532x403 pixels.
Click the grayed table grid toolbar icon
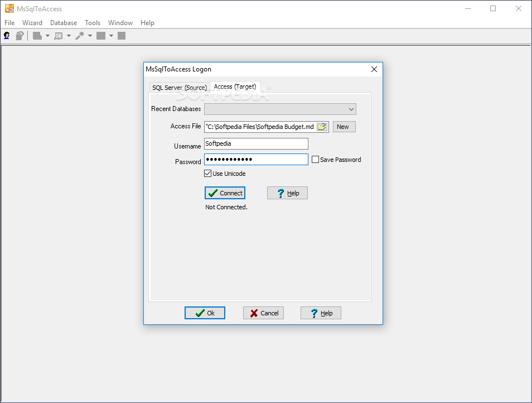click(x=59, y=36)
